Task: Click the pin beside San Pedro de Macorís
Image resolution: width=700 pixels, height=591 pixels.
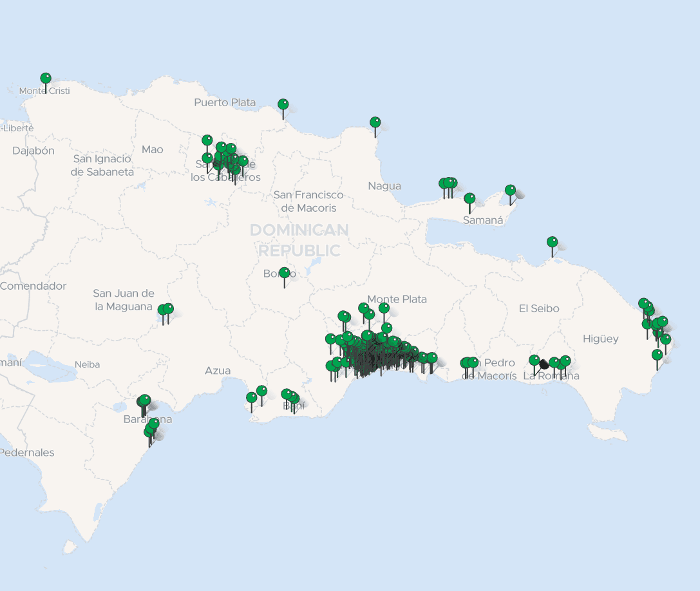Action: tap(473, 362)
